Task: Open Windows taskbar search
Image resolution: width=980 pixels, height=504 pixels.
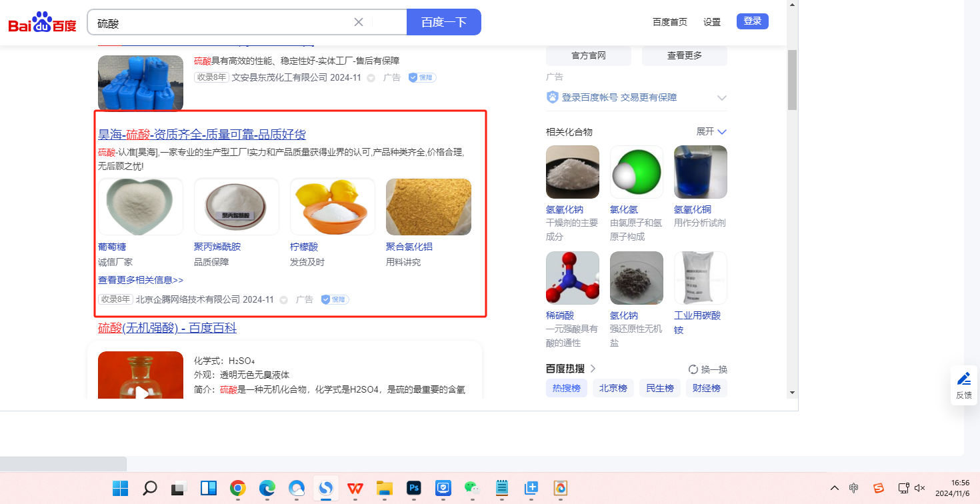Action: click(150, 488)
